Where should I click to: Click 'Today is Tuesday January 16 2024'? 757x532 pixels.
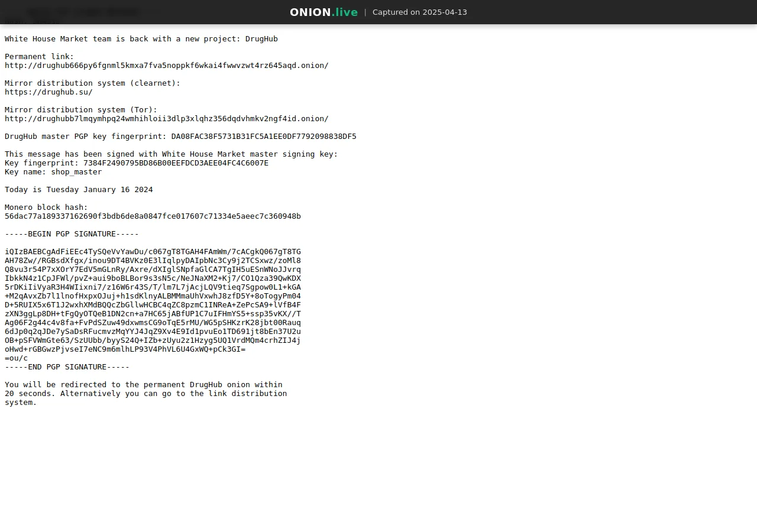[79, 190]
